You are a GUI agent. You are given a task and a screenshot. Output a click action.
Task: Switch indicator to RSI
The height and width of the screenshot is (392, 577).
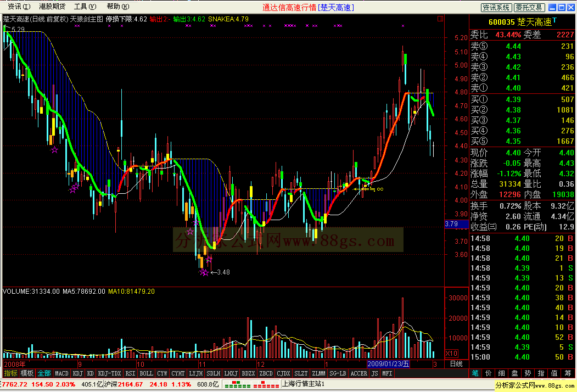pyautogui.click(x=130, y=373)
